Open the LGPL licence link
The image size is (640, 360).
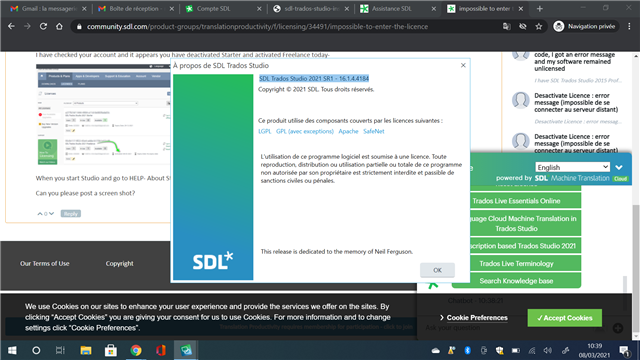(x=264, y=131)
